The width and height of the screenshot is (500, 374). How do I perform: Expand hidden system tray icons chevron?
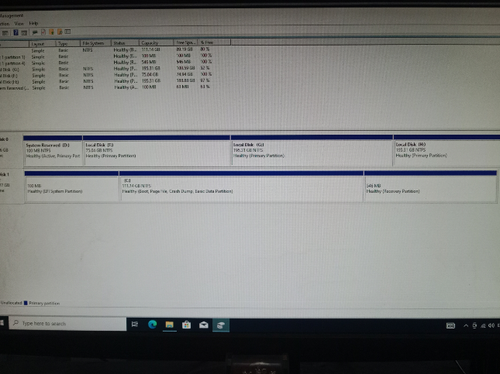[x=466, y=326]
